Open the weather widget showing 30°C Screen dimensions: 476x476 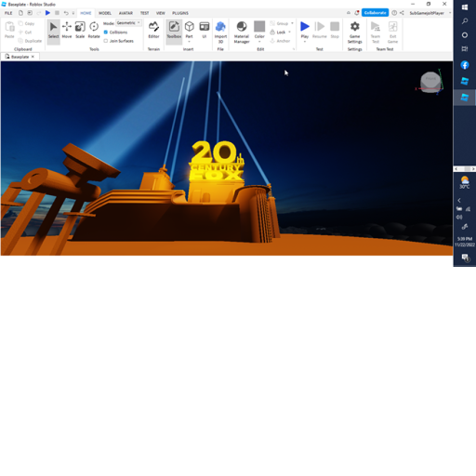(x=465, y=182)
